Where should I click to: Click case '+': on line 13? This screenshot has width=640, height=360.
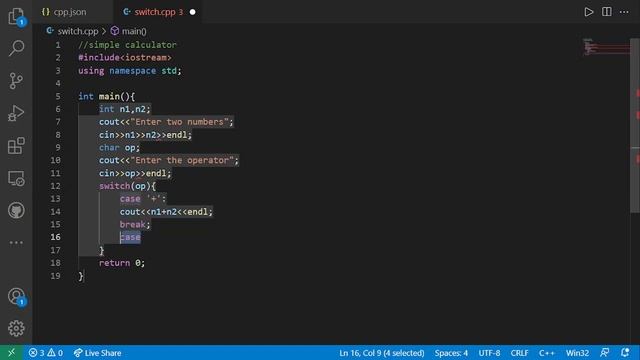pyautogui.click(x=143, y=199)
